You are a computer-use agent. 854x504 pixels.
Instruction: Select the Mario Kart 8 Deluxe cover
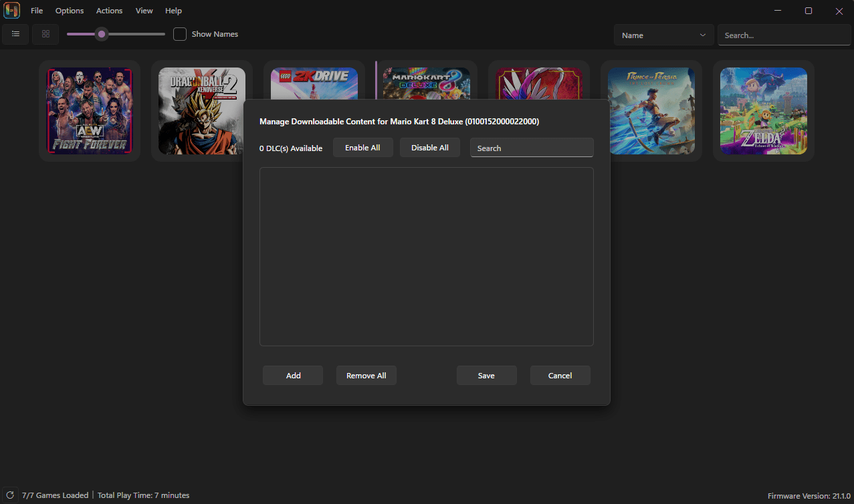427,83
